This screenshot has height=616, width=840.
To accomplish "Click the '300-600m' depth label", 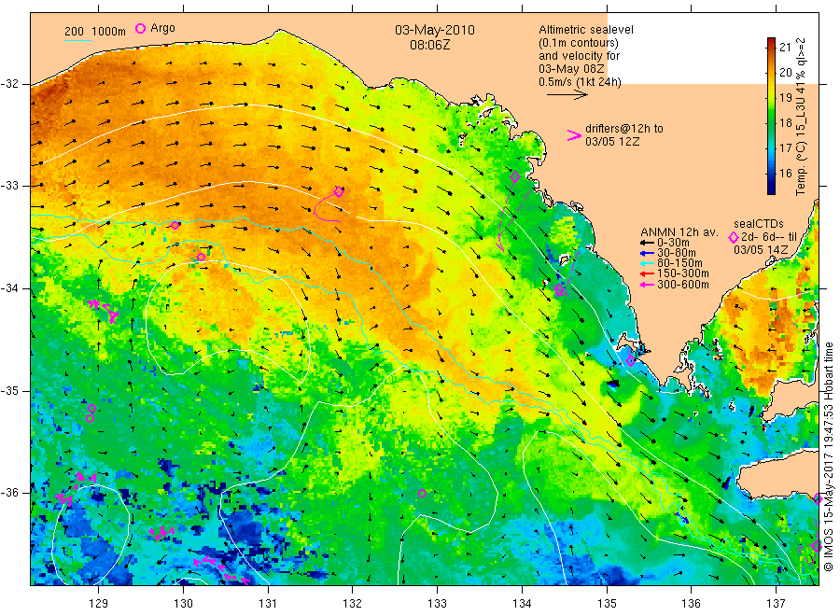I will click(x=683, y=285).
